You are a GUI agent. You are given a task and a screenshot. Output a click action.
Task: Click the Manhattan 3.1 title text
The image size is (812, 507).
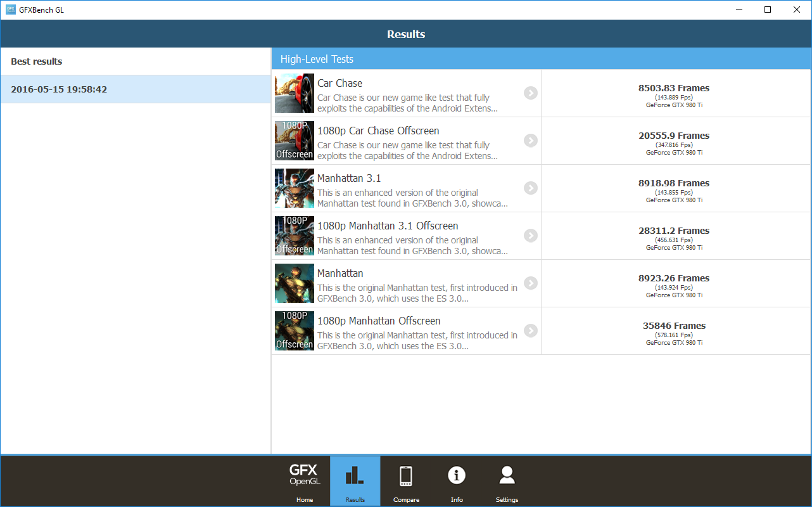coord(349,178)
